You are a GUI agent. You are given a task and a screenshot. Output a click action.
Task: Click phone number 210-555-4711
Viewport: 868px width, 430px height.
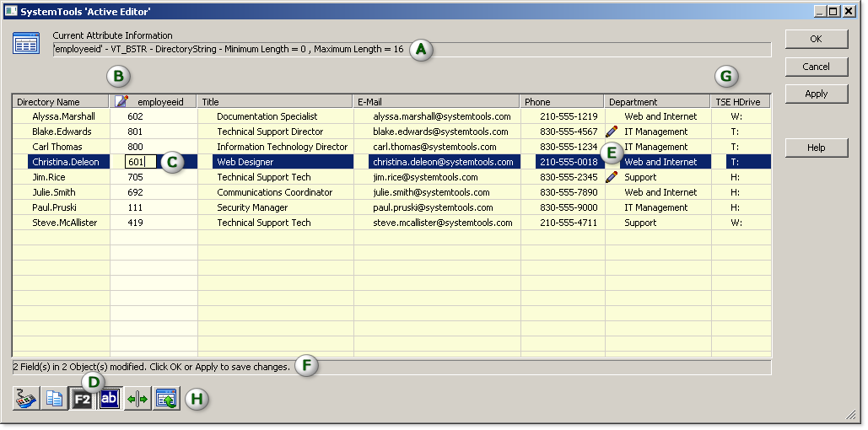tap(569, 223)
